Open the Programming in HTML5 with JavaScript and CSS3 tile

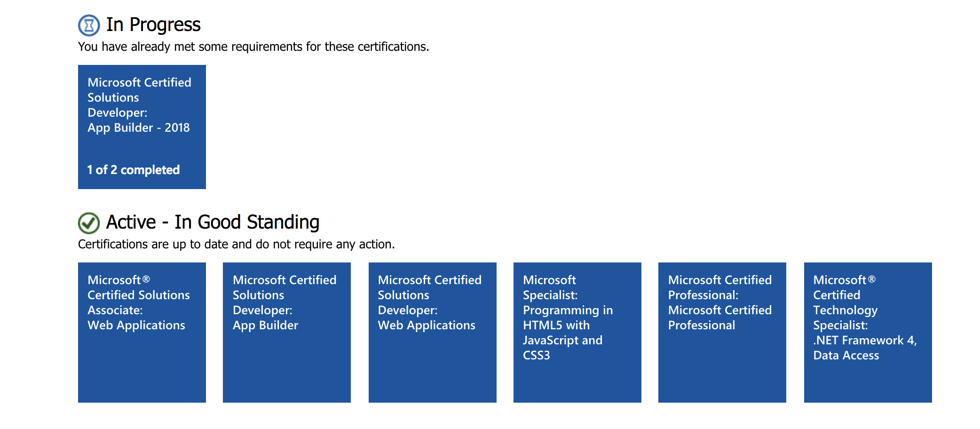577,333
